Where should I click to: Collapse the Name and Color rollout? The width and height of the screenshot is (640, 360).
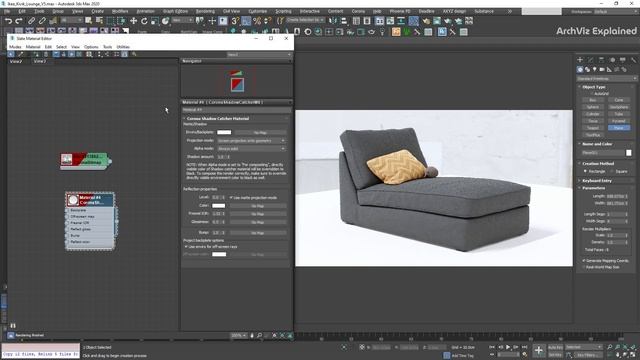(597, 144)
